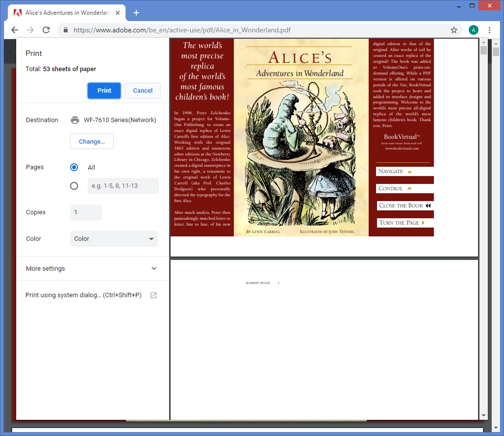Expand More settings
Image resolution: width=504 pixels, height=436 pixels.
pyautogui.click(x=92, y=268)
